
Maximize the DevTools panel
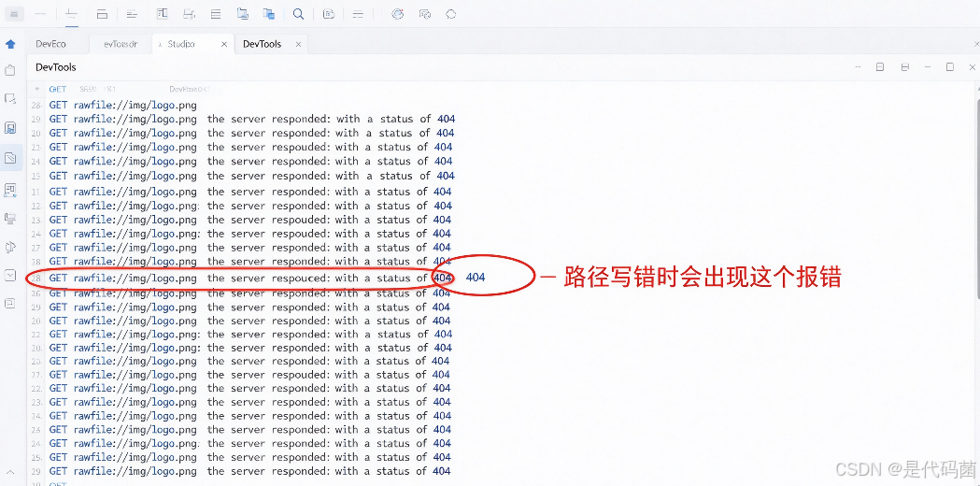pyautogui.click(x=950, y=67)
